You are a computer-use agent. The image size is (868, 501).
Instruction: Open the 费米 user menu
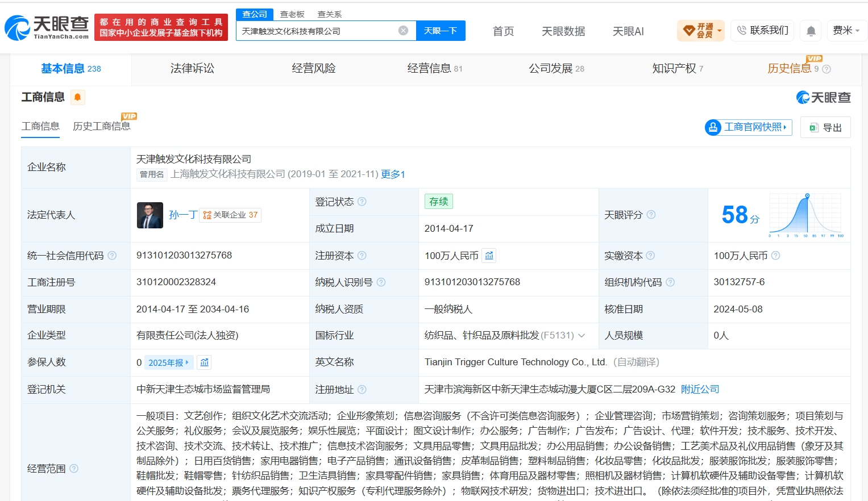pos(846,31)
